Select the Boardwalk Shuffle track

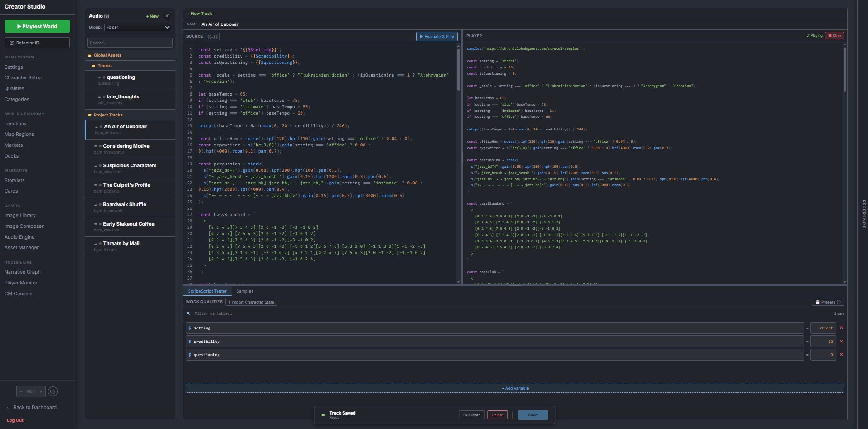130,207
